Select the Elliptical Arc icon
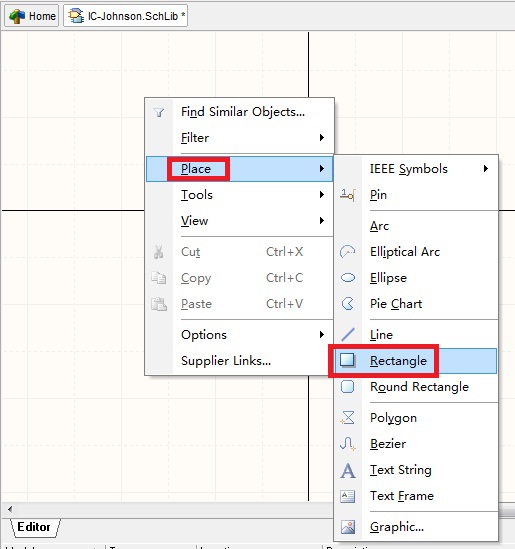The image size is (515, 549). tap(348, 252)
